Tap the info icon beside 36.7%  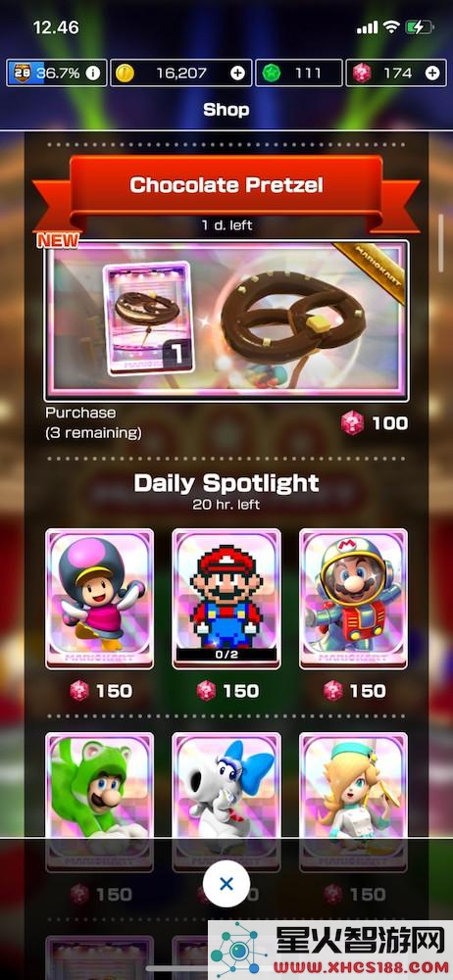tap(92, 73)
